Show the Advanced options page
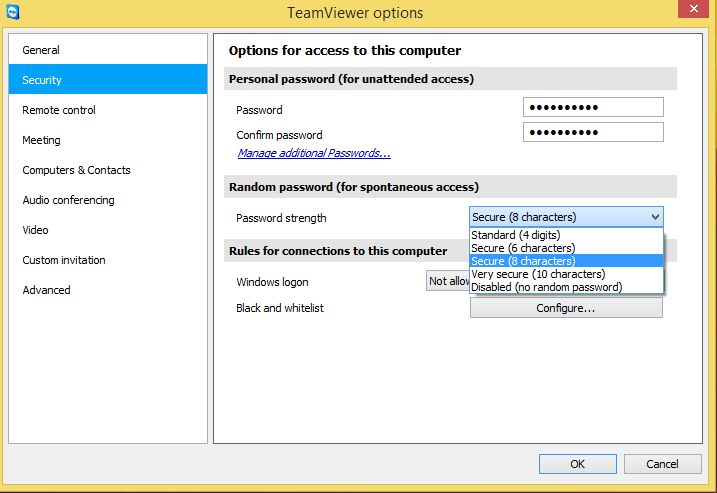The width and height of the screenshot is (717, 493). (46, 290)
